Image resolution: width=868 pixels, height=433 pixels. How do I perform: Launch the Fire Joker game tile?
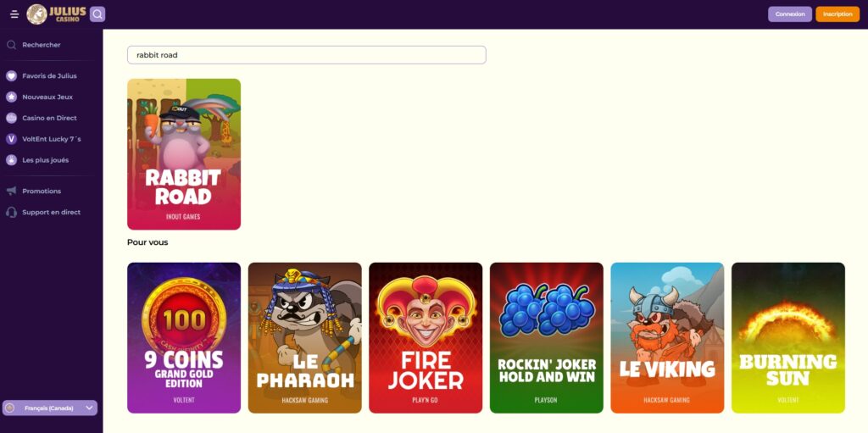click(426, 338)
